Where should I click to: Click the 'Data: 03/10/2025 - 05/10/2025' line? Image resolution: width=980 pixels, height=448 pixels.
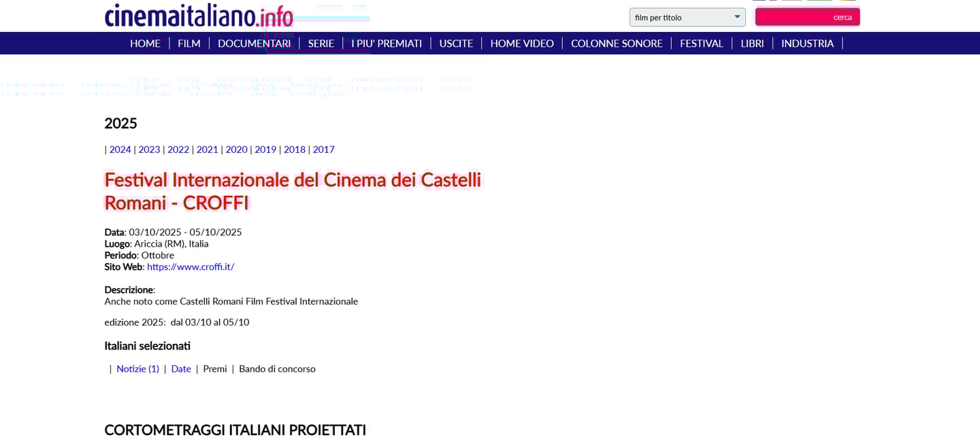(173, 232)
